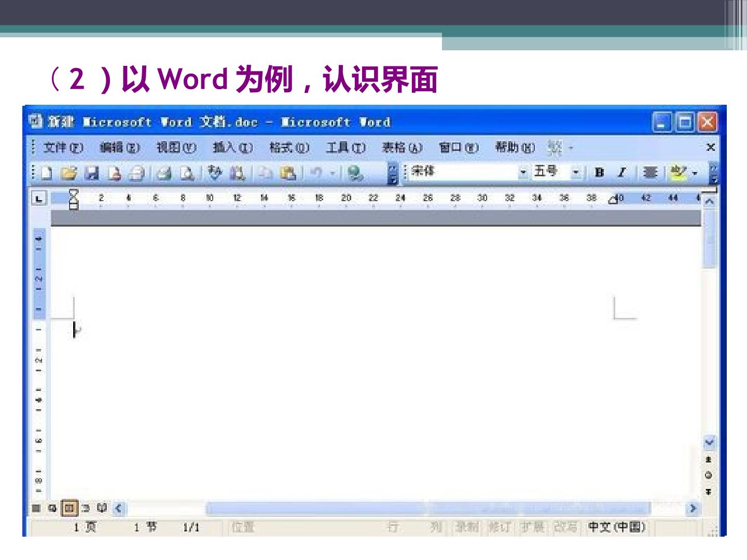Click the Copy icon in the toolbar
The image size is (747, 560).
(265, 173)
